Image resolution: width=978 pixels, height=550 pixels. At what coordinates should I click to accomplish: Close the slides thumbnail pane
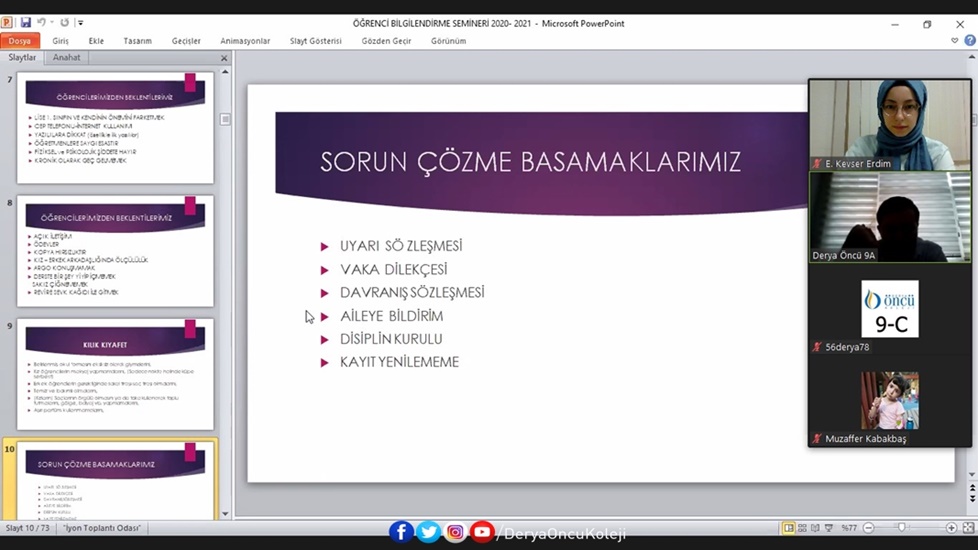224,58
